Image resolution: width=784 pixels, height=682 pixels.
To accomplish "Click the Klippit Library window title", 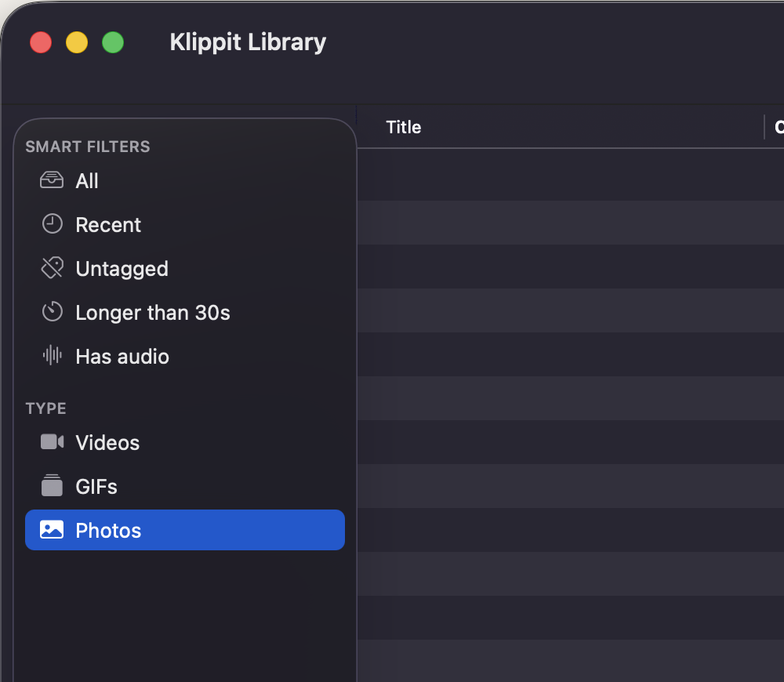I will click(248, 42).
